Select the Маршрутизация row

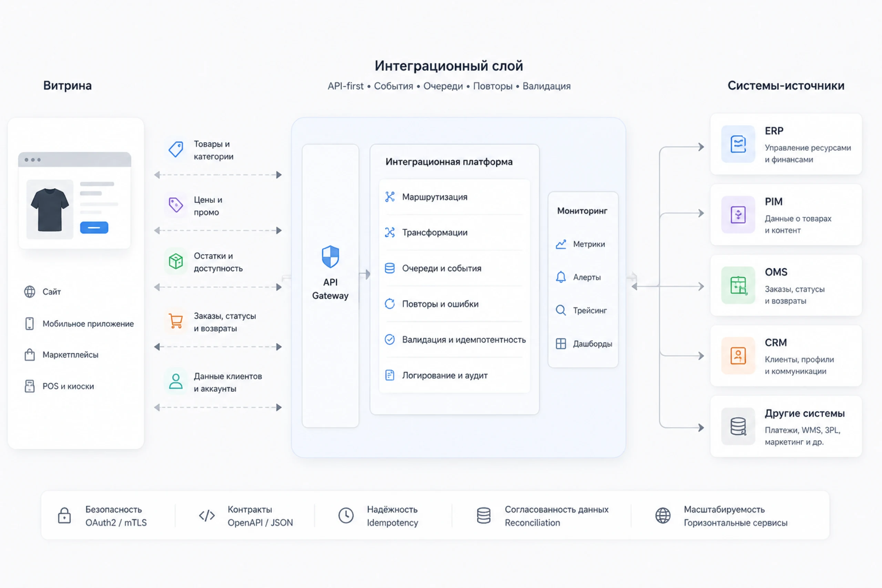pos(454,197)
